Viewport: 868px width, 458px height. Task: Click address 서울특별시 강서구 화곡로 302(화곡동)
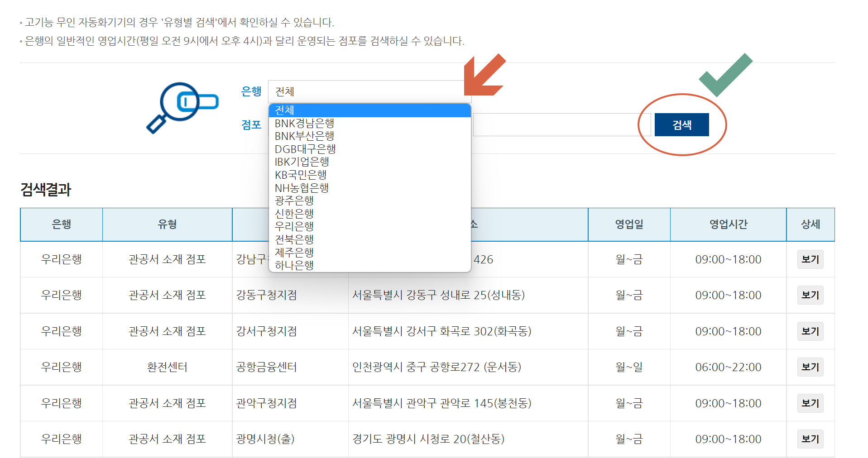(441, 331)
